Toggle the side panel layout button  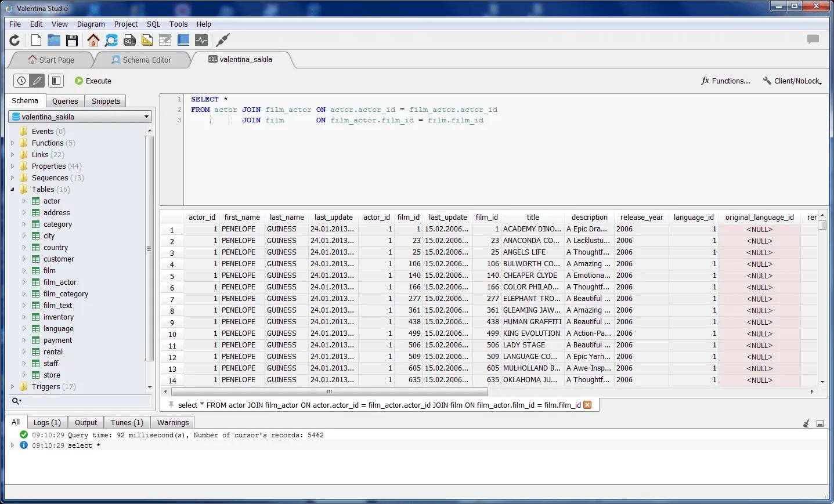click(x=56, y=81)
